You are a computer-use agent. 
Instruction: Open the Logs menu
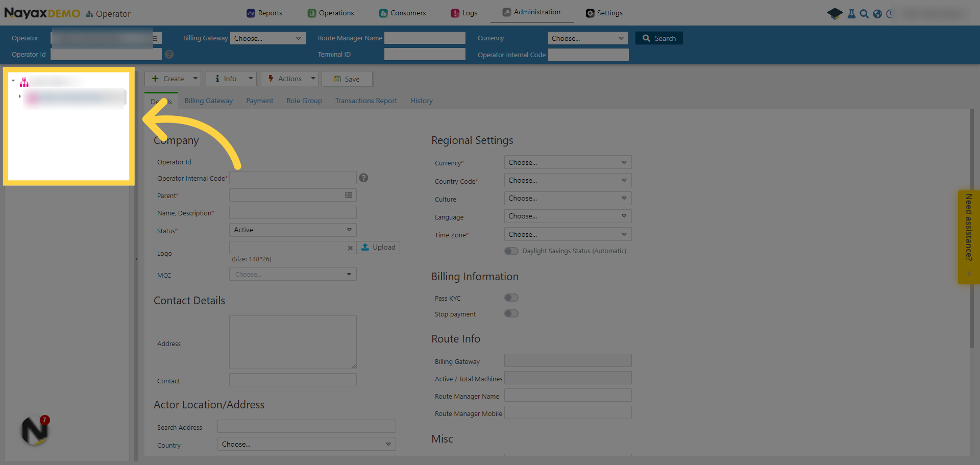pos(464,13)
